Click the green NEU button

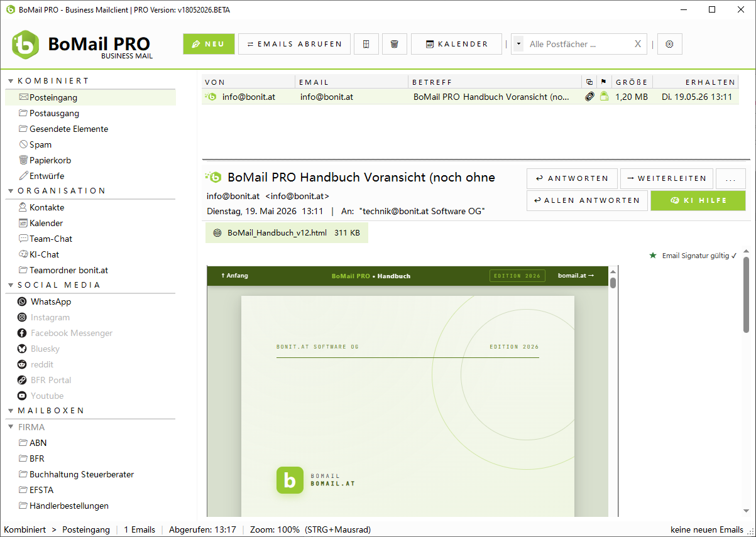pos(209,44)
